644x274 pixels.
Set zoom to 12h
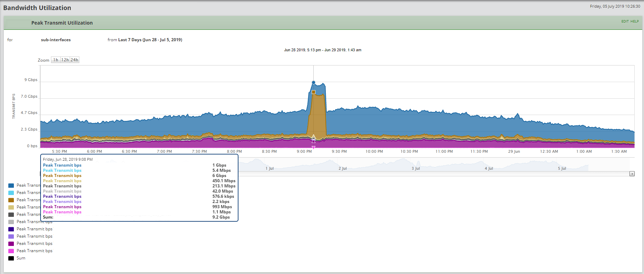tap(65, 60)
